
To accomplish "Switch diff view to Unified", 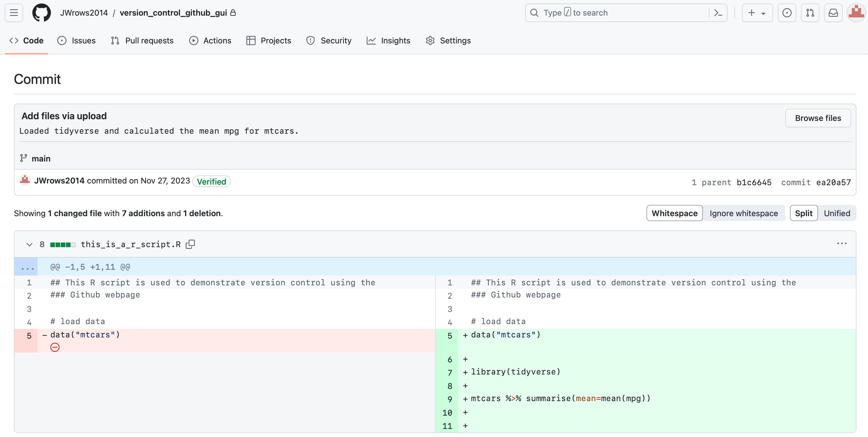I will coord(837,213).
